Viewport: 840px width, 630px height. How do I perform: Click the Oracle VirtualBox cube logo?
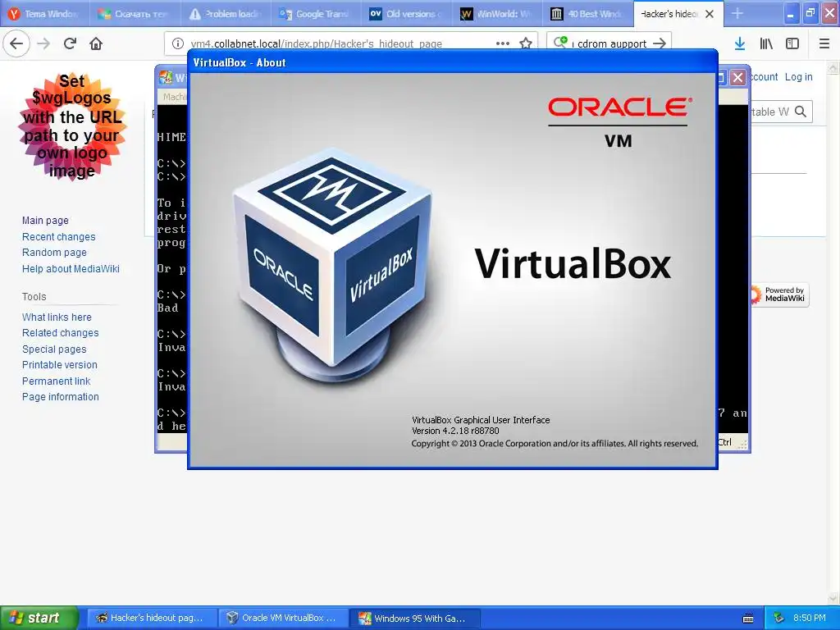coord(333,265)
